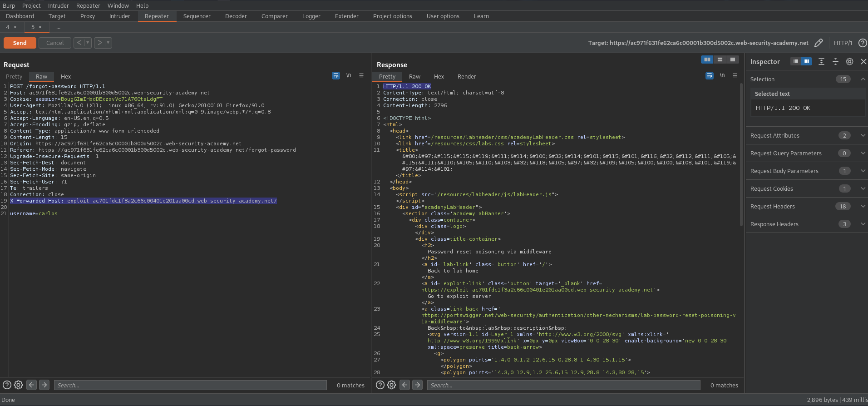Screen dimensions: 868x406
Task: Switch Response view to Raw
Action: [414, 76]
